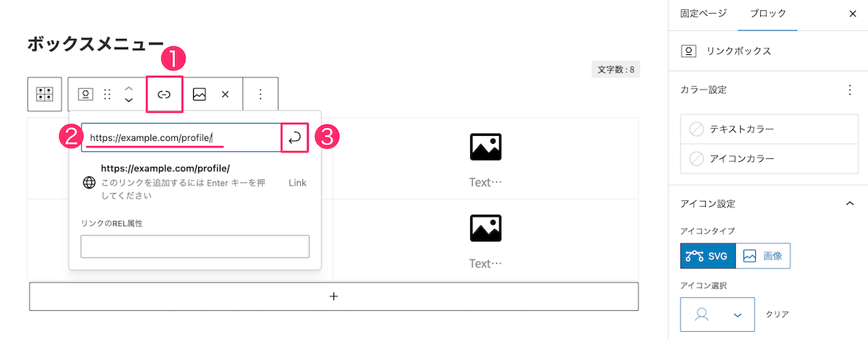Click the image icon in block toolbar
This screenshot has height=339, width=868.
click(x=199, y=95)
